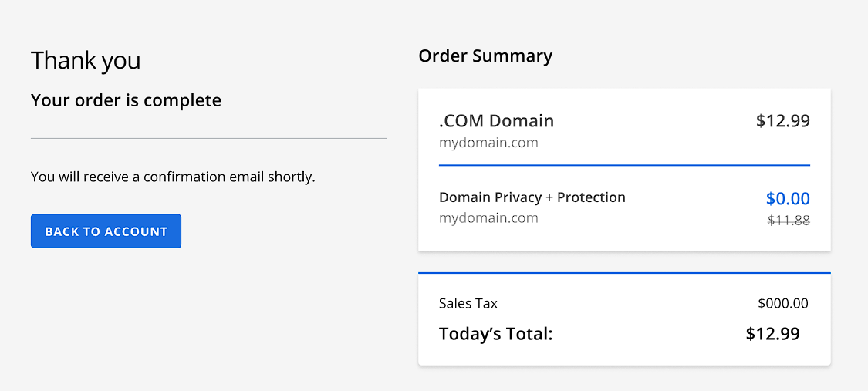The width and height of the screenshot is (868, 391).
Task: Click the BACK TO ACCOUNT button
Action: point(106,231)
